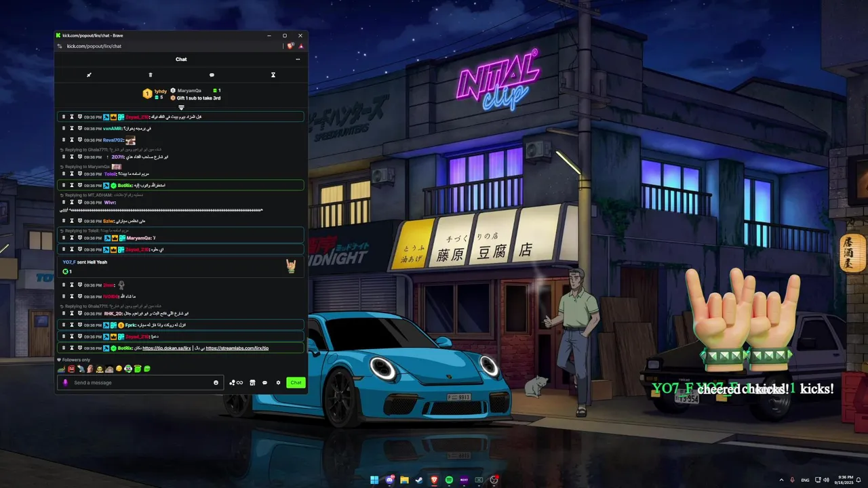This screenshot has width=868, height=488.
Task: Click the Followers only label
Action: point(76,360)
